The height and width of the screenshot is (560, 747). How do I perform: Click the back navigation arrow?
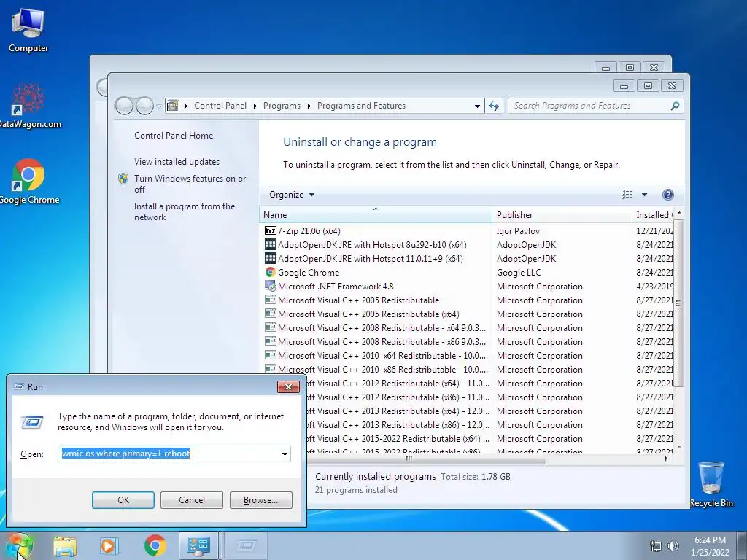coord(124,106)
